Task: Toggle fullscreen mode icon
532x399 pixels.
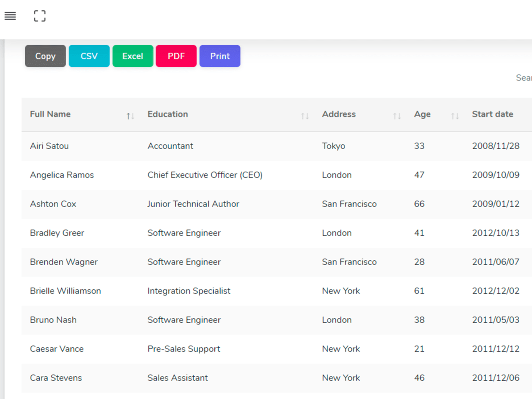Action: click(x=40, y=16)
